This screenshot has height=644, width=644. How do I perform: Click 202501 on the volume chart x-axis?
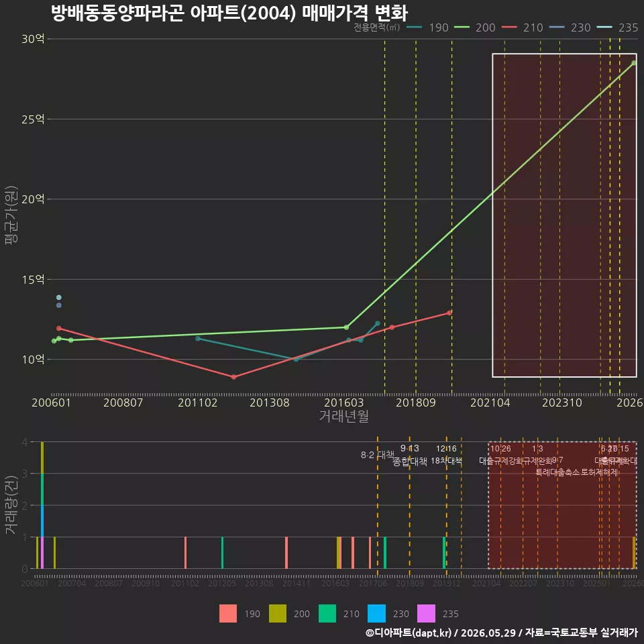[x=597, y=583]
